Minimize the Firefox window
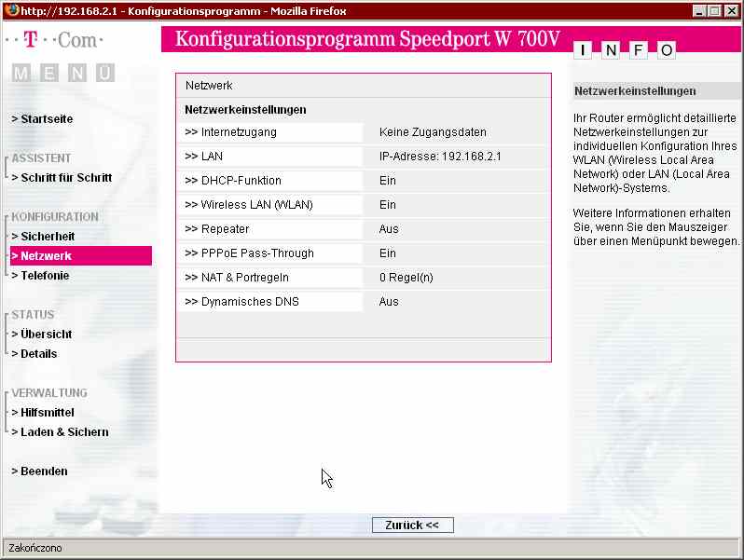This screenshot has width=744, height=560. point(699,10)
